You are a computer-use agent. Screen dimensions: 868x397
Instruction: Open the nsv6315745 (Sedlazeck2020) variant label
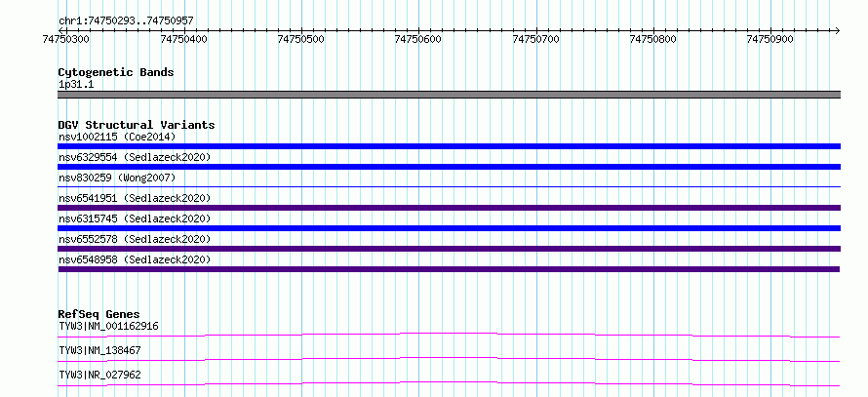click(x=135, y=218)
